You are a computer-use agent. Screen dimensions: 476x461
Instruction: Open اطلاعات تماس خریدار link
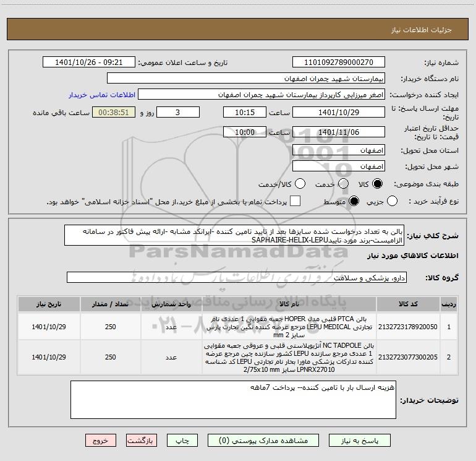(x=102, y=95)
